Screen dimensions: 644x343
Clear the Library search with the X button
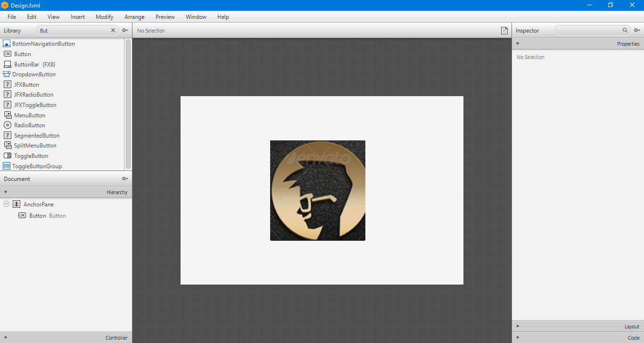[x=113, y=30]
